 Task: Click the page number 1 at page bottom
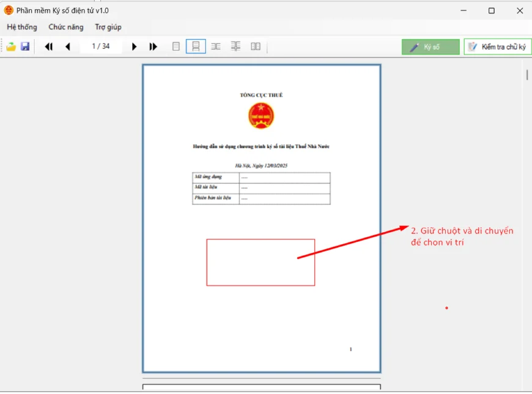coord(351,349)
